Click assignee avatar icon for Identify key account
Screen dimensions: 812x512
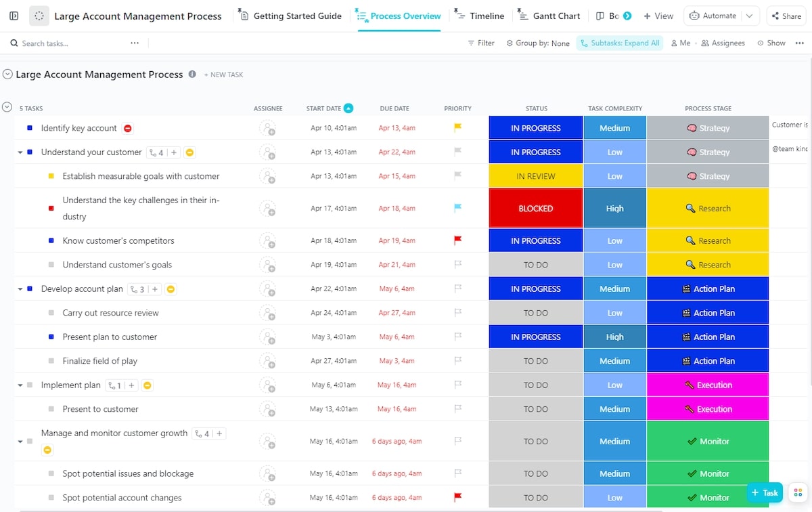click(x=268, y=128)
